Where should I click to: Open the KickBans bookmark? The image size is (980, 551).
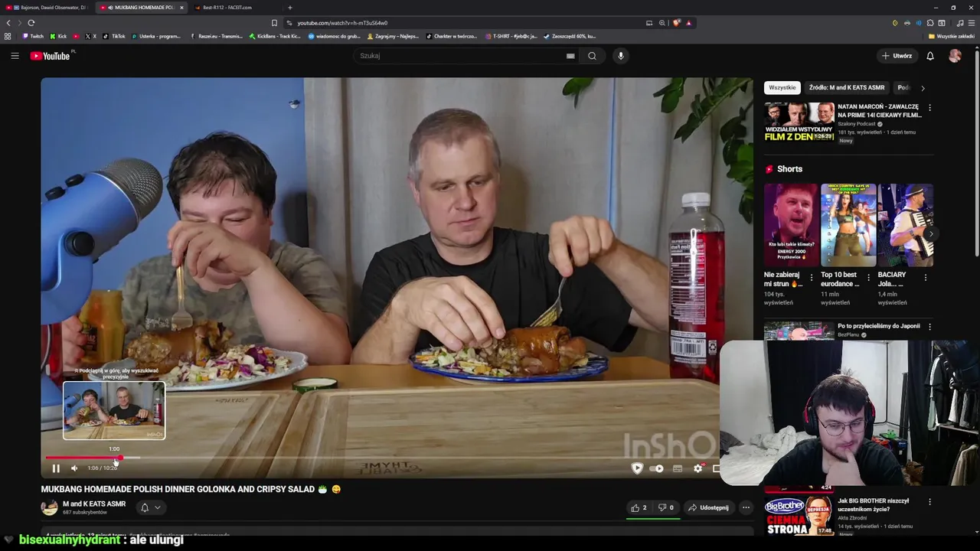[274, 36]
